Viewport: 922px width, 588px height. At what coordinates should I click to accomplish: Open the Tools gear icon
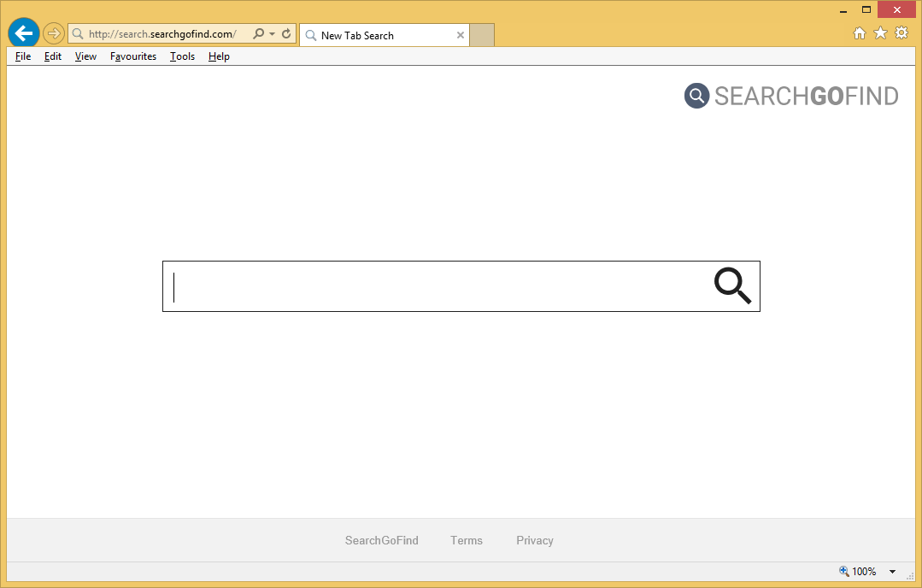[901, 33]
